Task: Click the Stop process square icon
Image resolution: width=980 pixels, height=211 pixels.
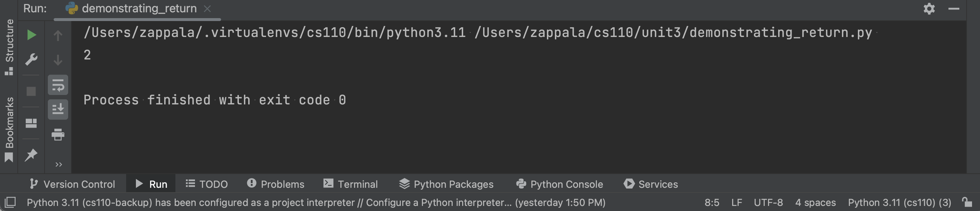Action: tap(31, 91)
